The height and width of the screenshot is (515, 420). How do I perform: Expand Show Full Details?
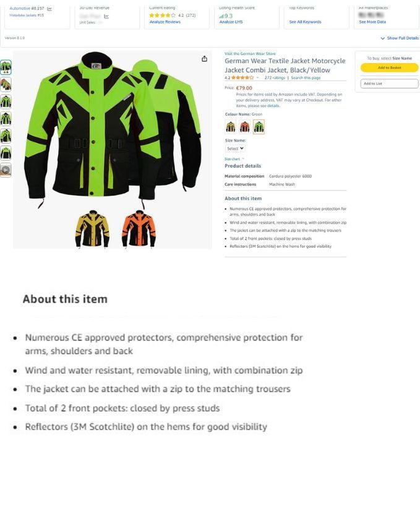400,38
